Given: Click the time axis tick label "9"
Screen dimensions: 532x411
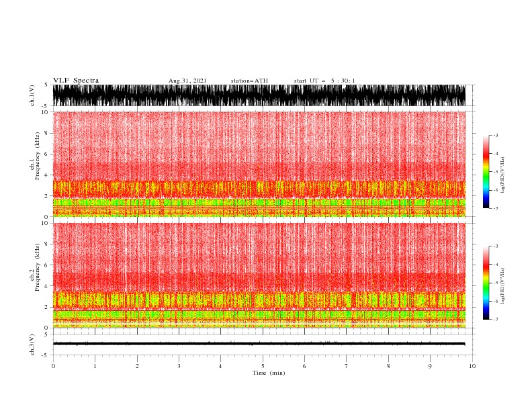Looking at the screenshot, I should (x=430, y=366).
